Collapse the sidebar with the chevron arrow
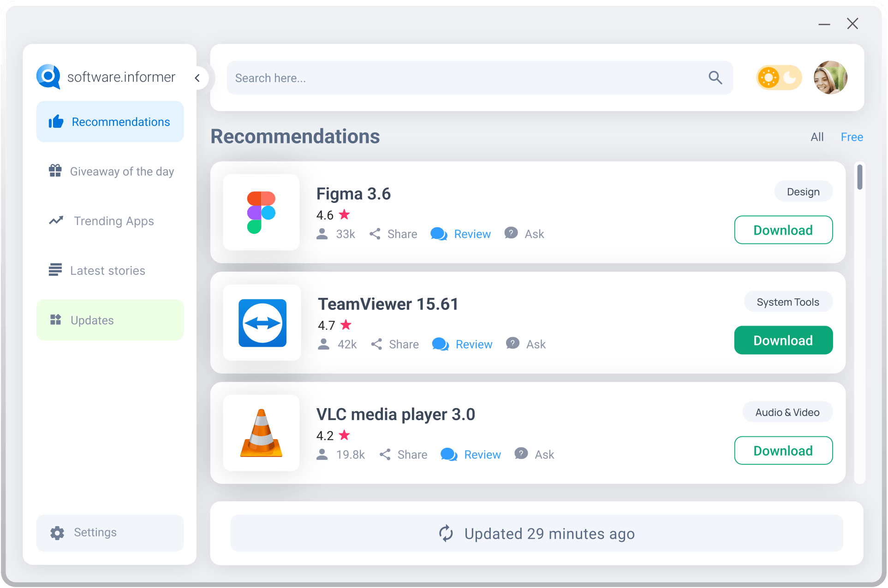Viewport: 888px width, 588px height. pyautogui.click(x=197, y=78)
